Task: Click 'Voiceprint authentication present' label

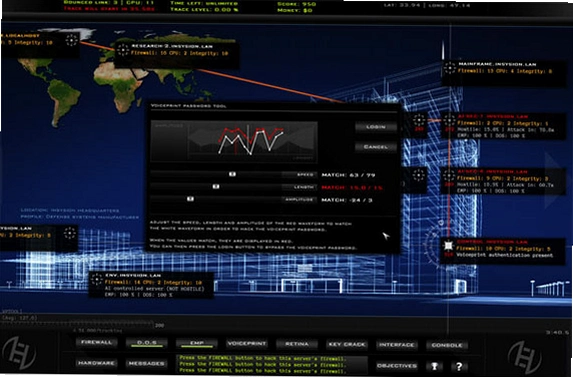Action: pyautogui.click(x=505, y=255)
